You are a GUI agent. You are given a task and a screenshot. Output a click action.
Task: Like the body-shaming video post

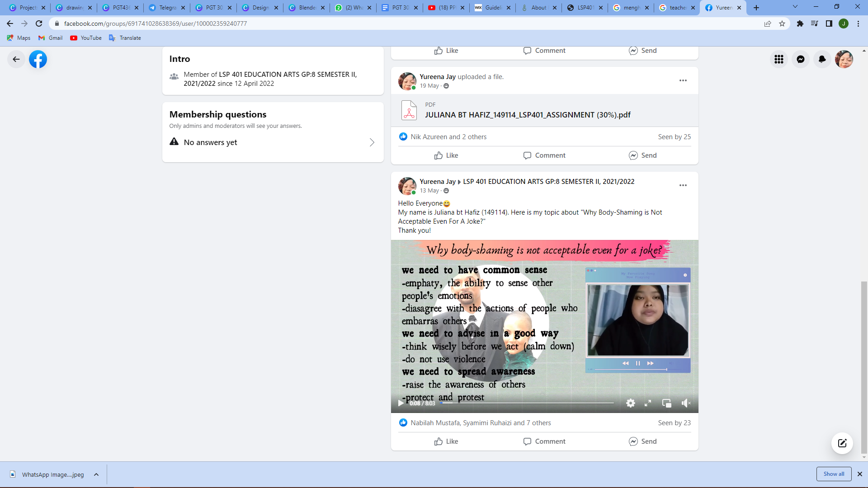[x=446, y=441]
